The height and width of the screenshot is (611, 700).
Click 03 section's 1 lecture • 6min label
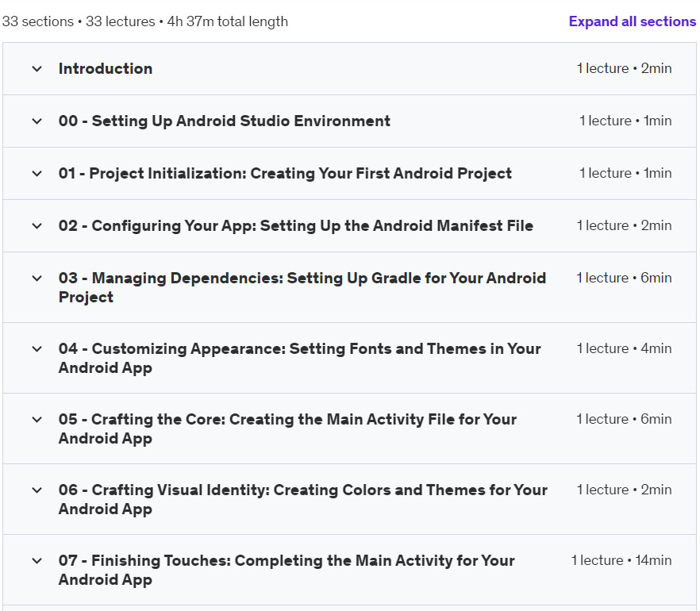pos(624,278)
